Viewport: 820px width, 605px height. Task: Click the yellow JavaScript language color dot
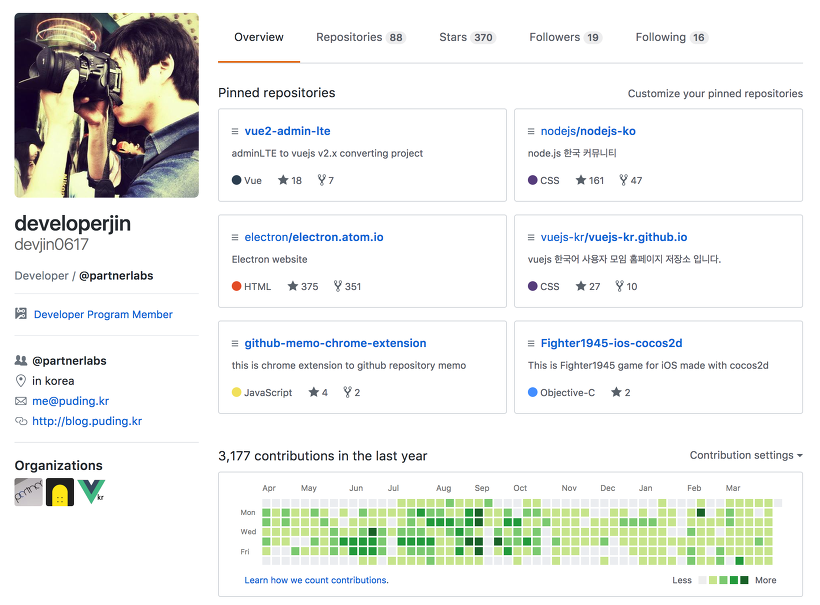pos(236,392)
